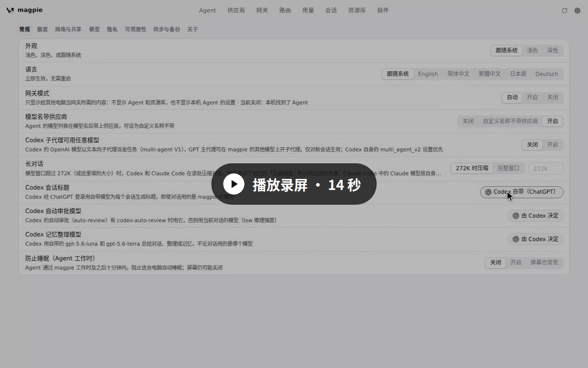
Task: Choose 跟随系统 for 外观
Action: (x=507, y=50)
